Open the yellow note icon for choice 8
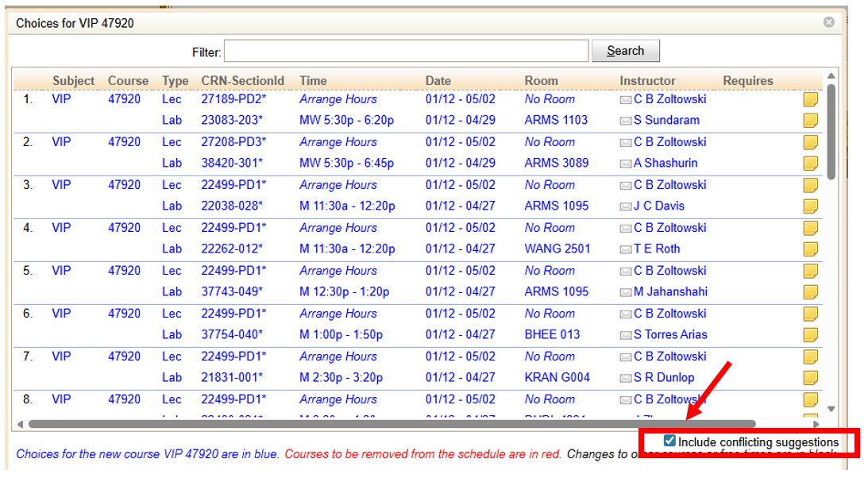This screenshot has height=478, width=868. point(809,399)
